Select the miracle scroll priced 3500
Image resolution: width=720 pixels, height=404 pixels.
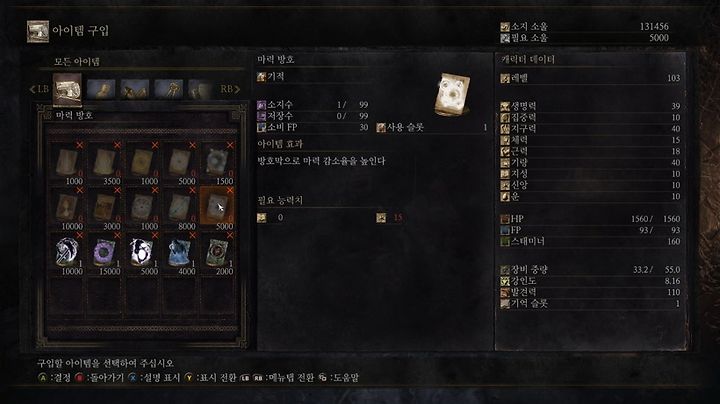click(104, 163)
